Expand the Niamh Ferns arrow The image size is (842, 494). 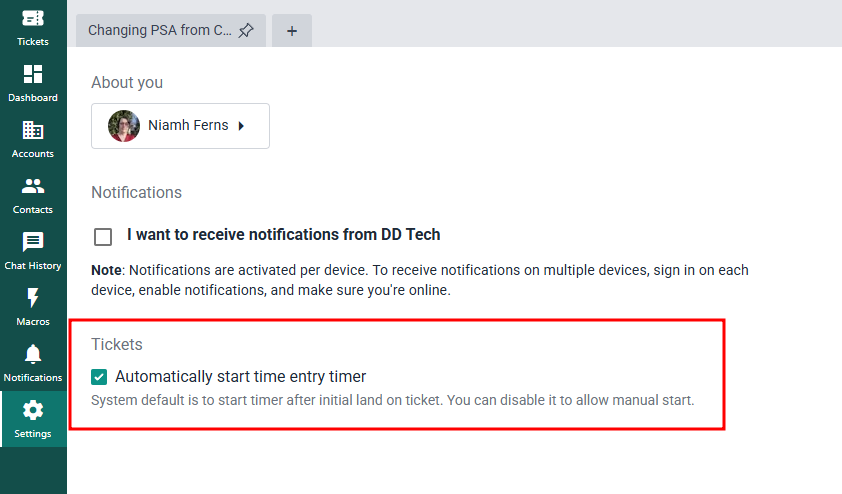point(241,126)
